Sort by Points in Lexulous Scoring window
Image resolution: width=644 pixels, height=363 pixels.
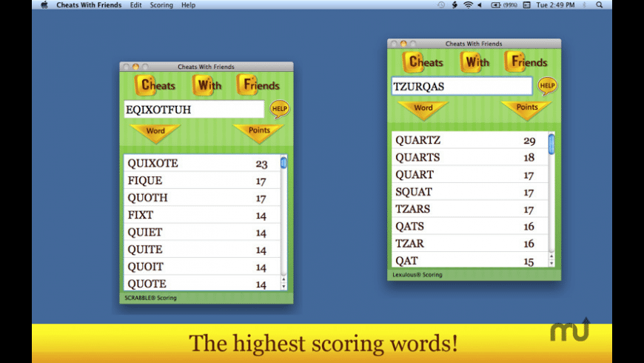(x=527, y=110)
